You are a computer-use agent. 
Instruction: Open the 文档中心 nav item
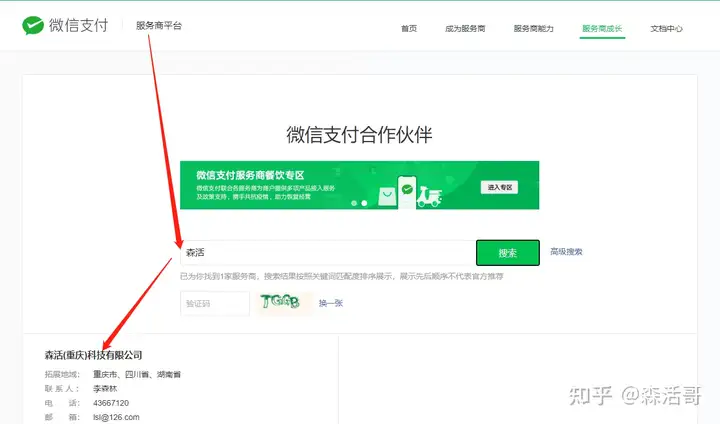[666, 28]
